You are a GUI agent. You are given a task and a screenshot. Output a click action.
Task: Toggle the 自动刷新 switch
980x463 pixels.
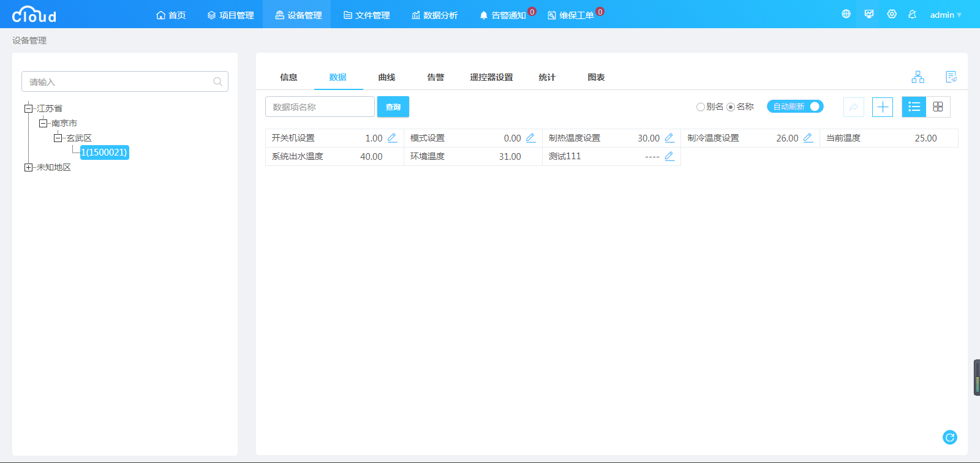(x=795, y=107)
